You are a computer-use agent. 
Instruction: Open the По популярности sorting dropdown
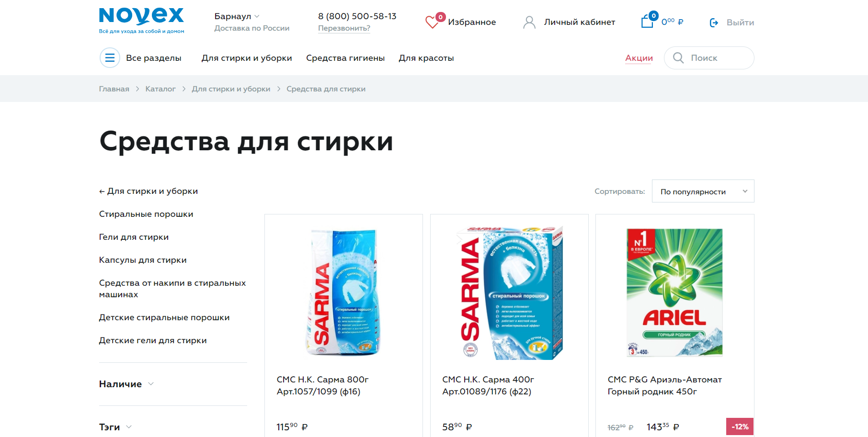pyautogui.click(x=703, y=191)
